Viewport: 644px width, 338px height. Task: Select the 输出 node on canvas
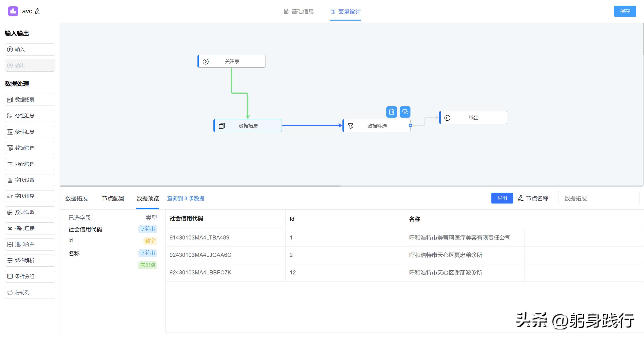click(473, 118)
